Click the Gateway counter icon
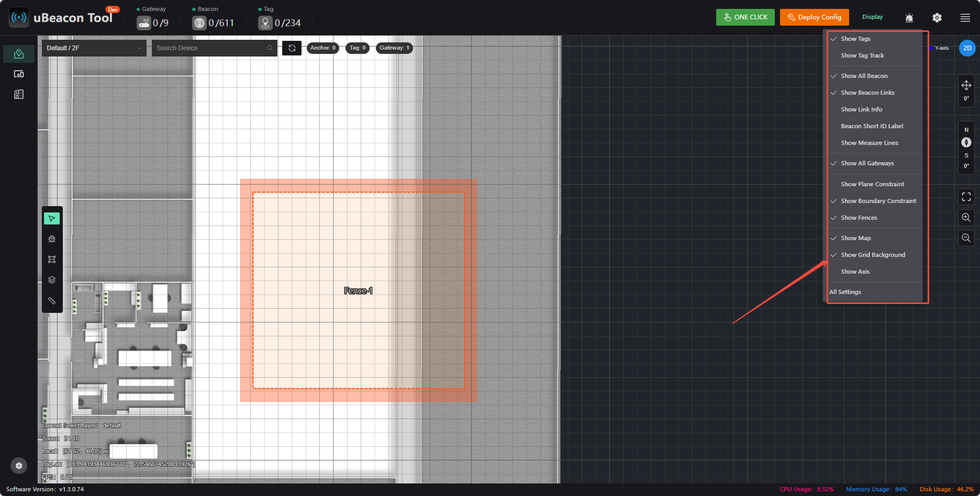The height and width of the screenshot is (496, 980). click(x=144, y=23)
